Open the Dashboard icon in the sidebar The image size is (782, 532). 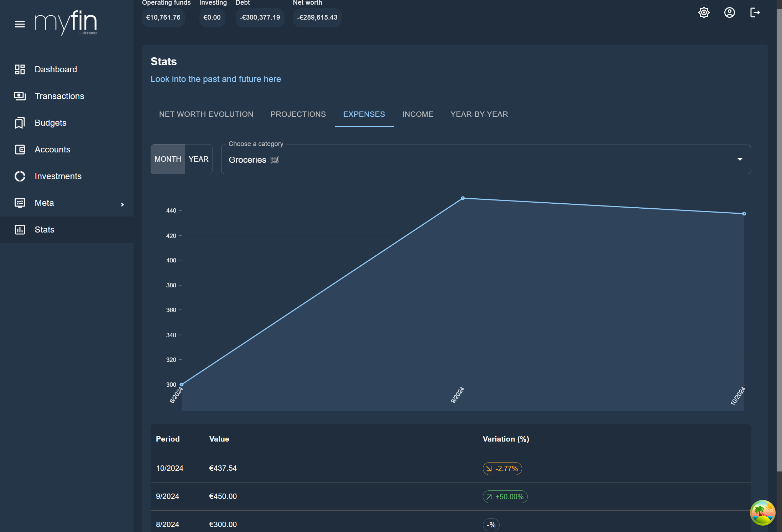pyautogui.click(x=20, y=69)
